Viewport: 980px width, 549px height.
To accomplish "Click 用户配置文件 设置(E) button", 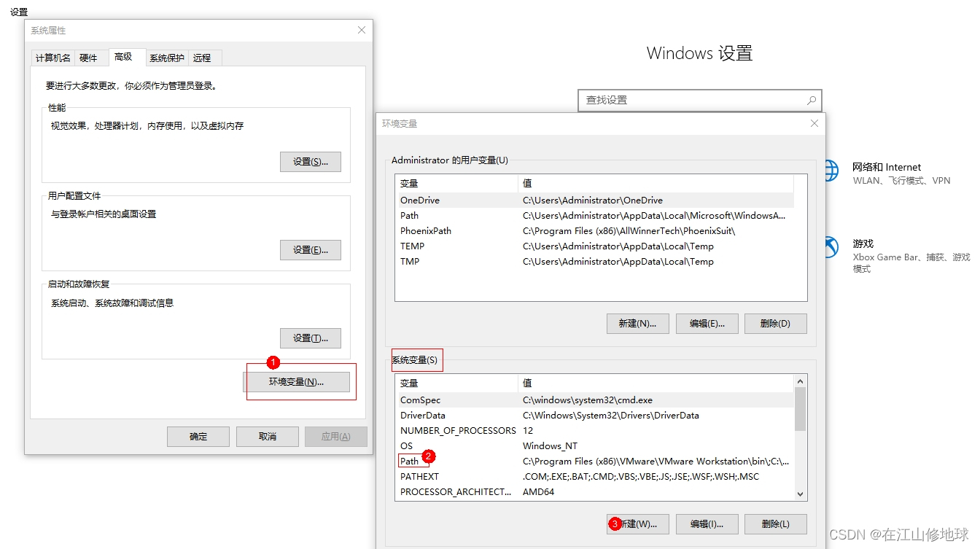I will tap(311, 249).
